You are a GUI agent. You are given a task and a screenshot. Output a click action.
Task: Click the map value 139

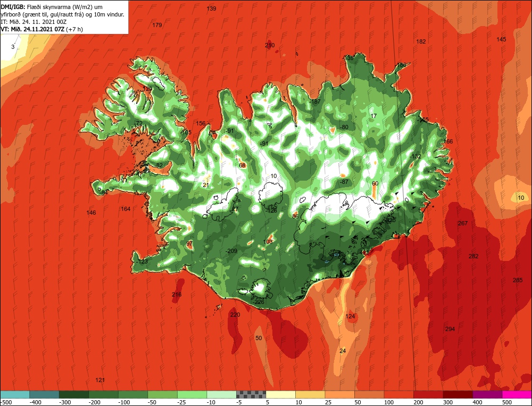click(x=211, y=9)
